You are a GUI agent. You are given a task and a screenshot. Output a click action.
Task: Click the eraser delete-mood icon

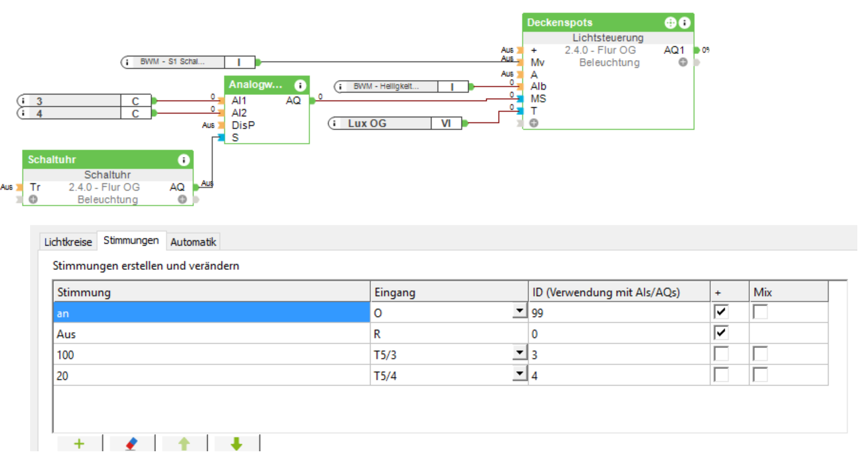point(131,444)
